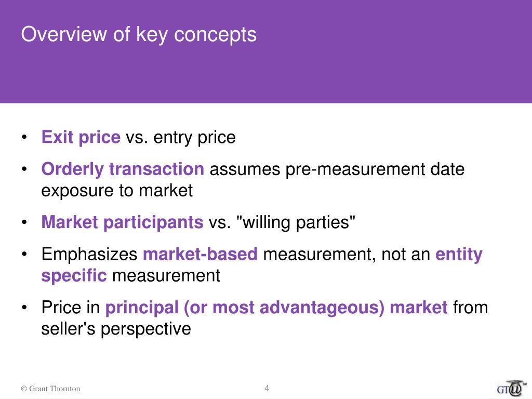The image size is (532, 399).
Task: Select the purple 'Exit price' text
Action: pos(81,137)
